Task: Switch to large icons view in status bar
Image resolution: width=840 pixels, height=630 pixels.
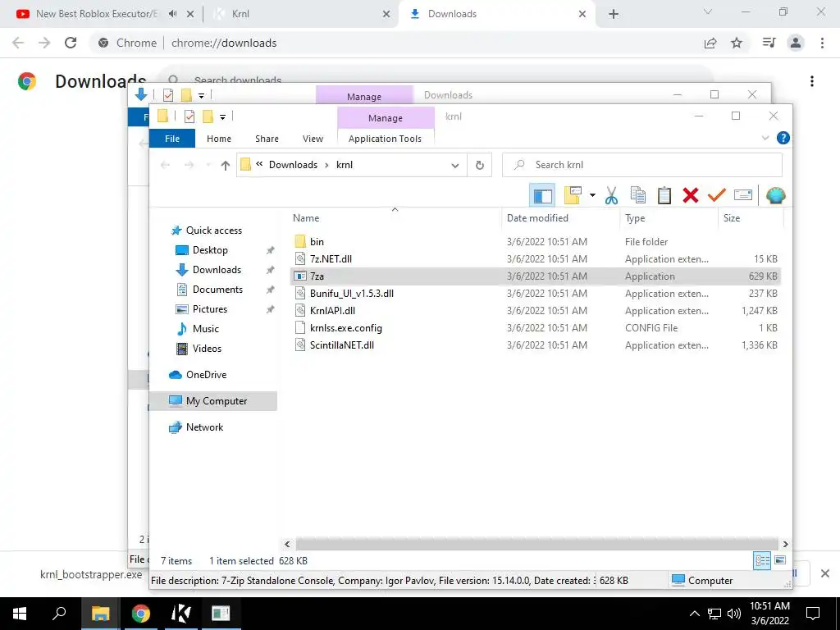Action: [780, 560]
